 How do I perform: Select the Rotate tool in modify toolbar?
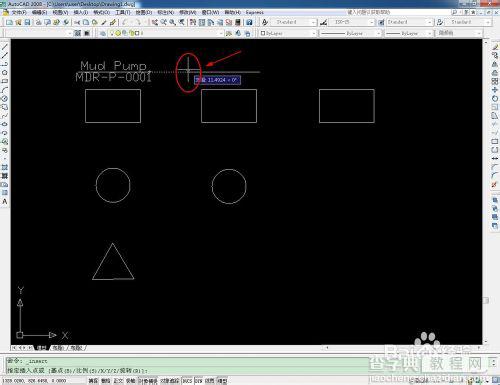[495, 99]
